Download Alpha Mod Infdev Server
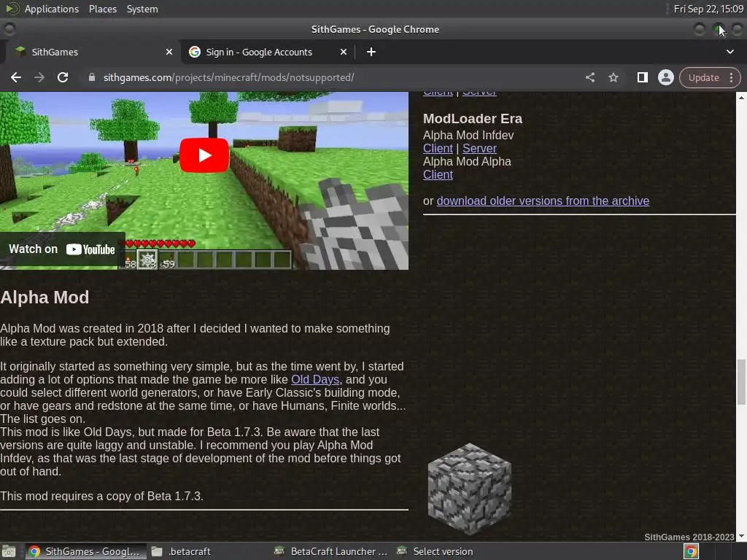Screen dimensions: 747x560 point(479,149)
